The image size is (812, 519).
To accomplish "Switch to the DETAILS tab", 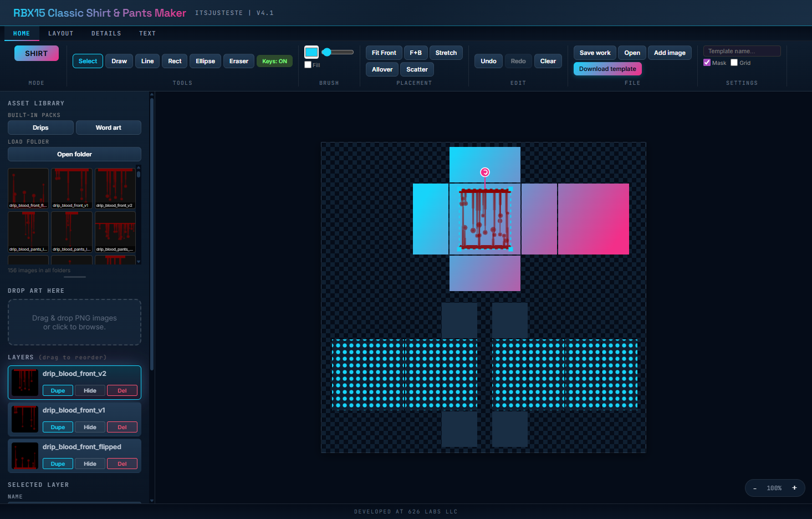I will (x=106, y=33).
